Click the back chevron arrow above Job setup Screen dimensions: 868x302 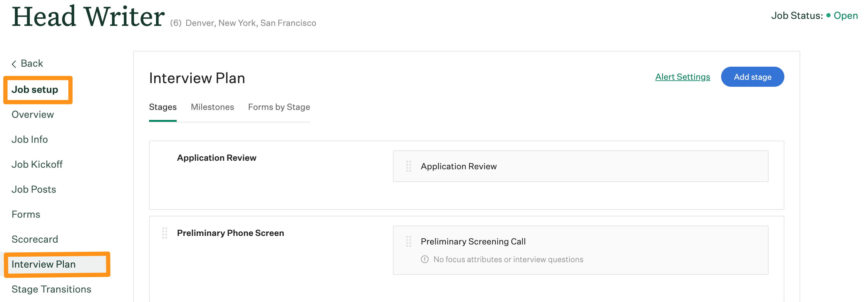14,63
